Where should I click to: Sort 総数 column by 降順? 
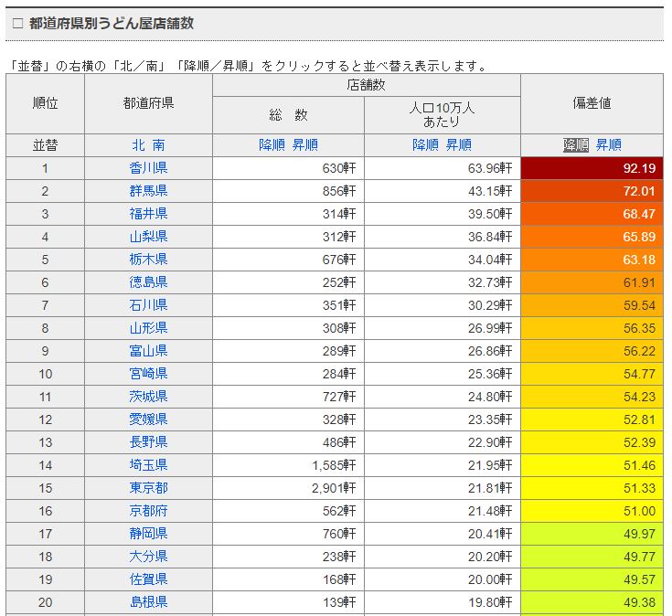(x=272, y=145)
